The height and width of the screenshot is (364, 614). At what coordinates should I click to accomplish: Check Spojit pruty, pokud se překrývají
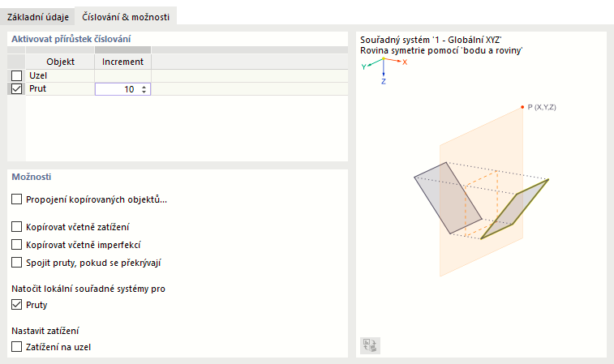[17, 262]
